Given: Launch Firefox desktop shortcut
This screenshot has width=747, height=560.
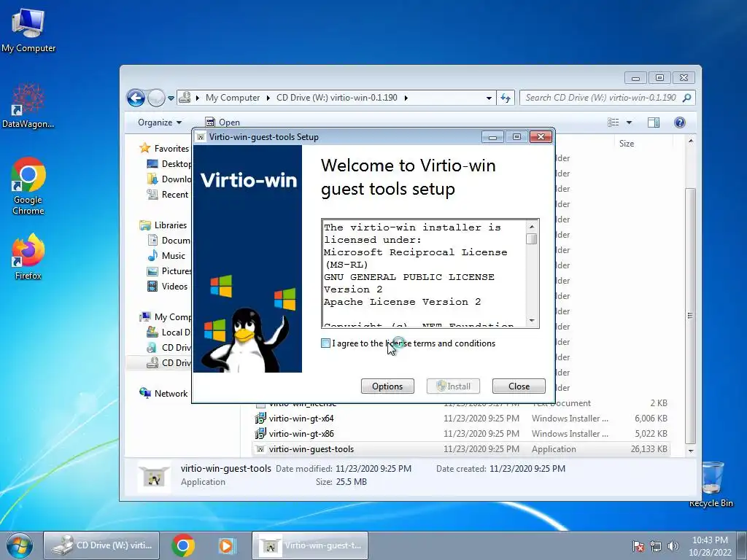Looking at the screenshot, I should [28, 257].
